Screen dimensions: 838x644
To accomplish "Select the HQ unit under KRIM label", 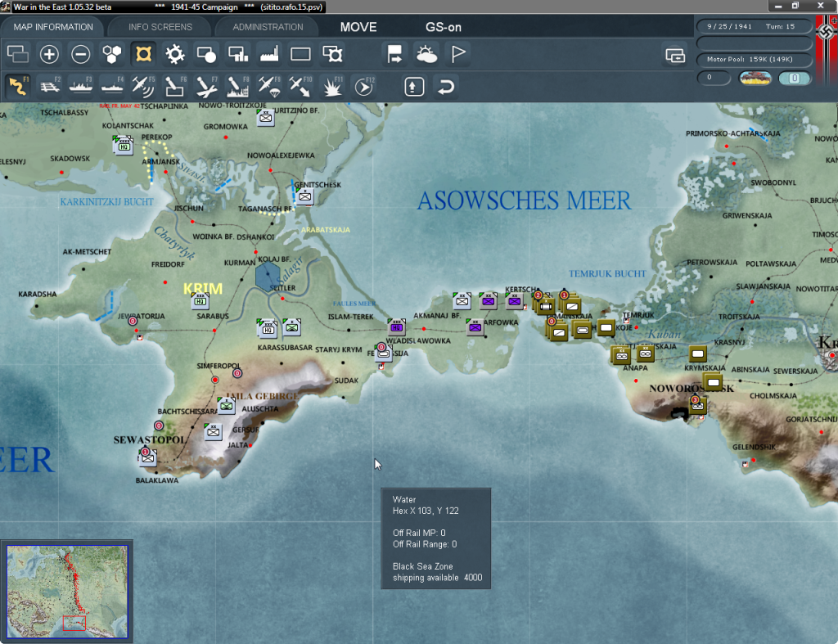I will 200,301.
